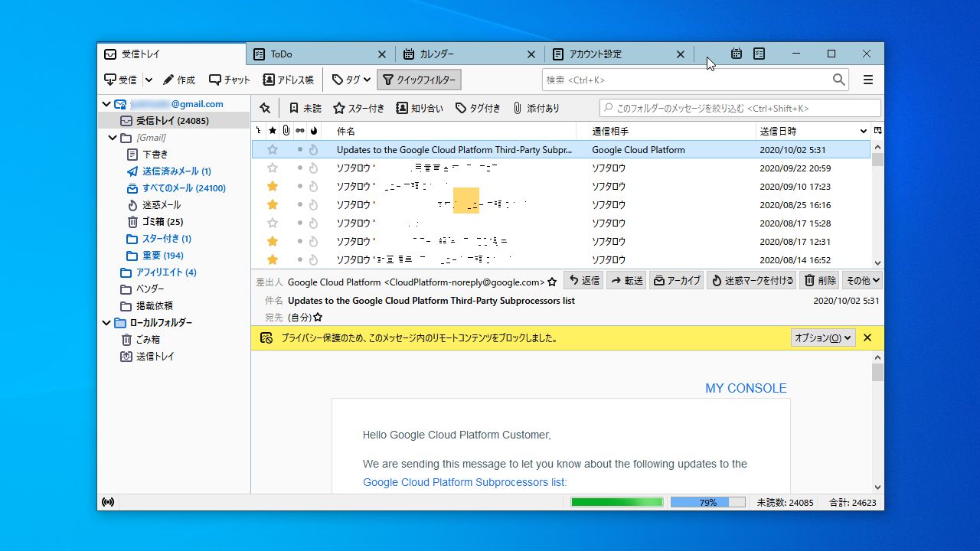Click the 送信日時 sort arrow
The width and height of the screenshot is (980, 551).
(864, 131)
